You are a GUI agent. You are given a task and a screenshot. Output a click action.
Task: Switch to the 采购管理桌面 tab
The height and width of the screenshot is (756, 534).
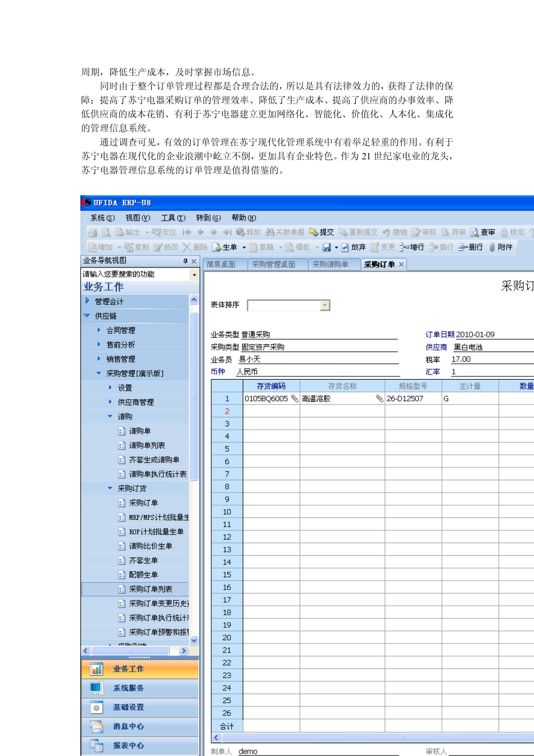[278, 264]
